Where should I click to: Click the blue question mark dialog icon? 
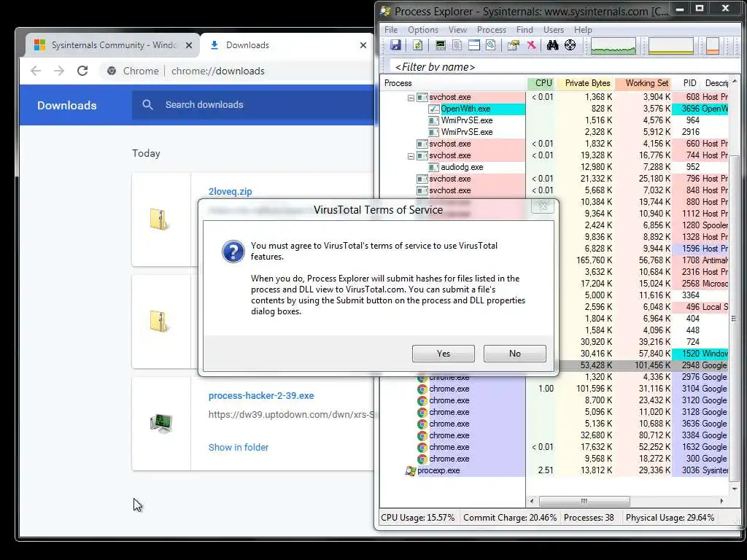233,251
